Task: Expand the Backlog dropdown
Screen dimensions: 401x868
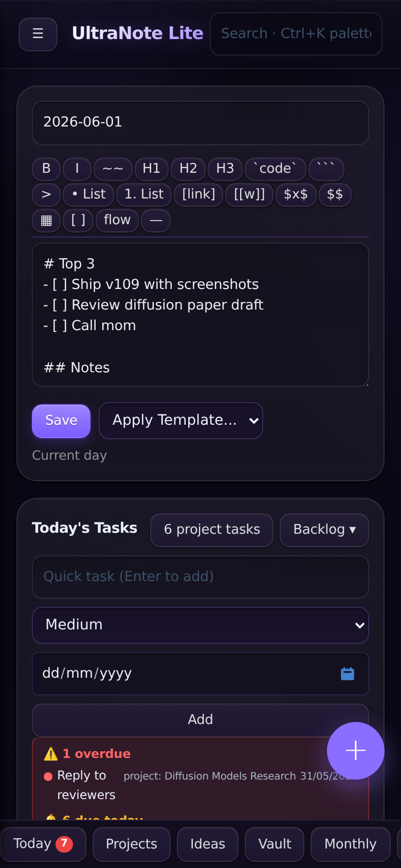Action: tap(324, 530)
